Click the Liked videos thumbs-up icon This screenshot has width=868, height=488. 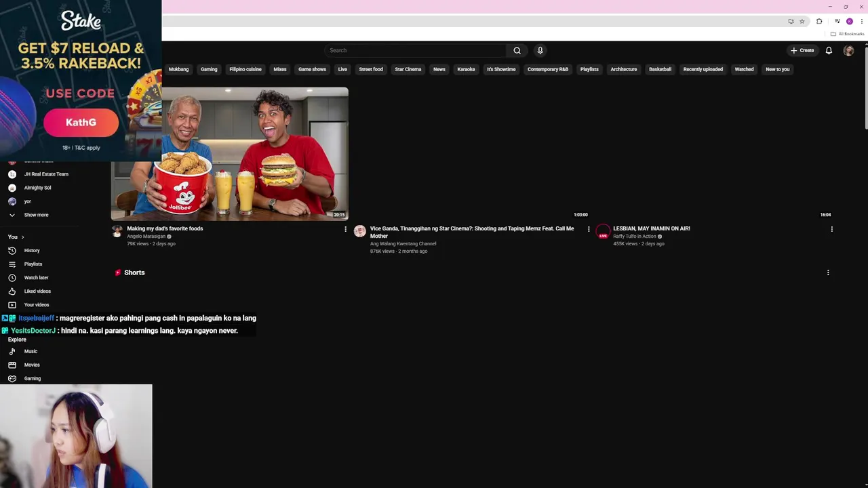pos(12,291)
